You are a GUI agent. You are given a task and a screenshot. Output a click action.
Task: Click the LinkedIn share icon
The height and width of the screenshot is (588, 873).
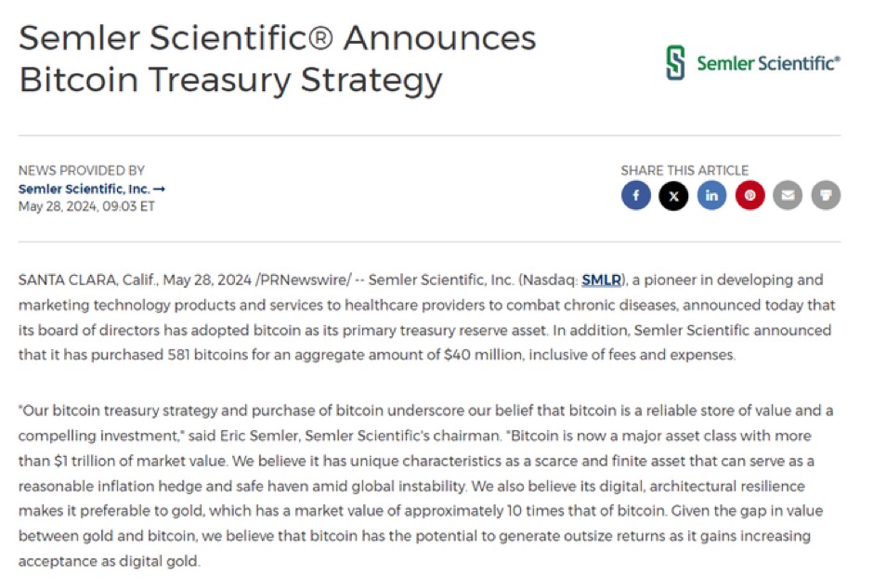(x=711, y=196)
